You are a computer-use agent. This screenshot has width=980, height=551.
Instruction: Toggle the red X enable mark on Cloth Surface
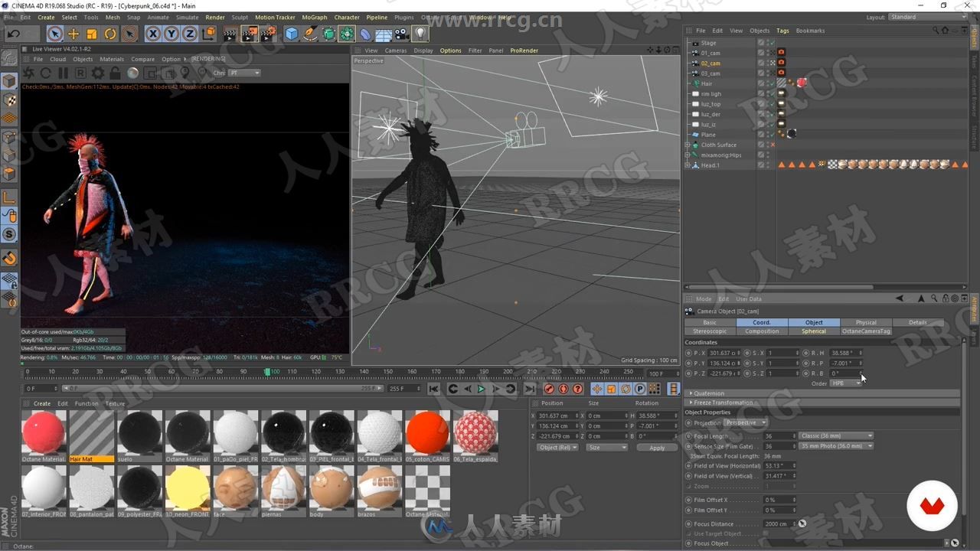772,145
